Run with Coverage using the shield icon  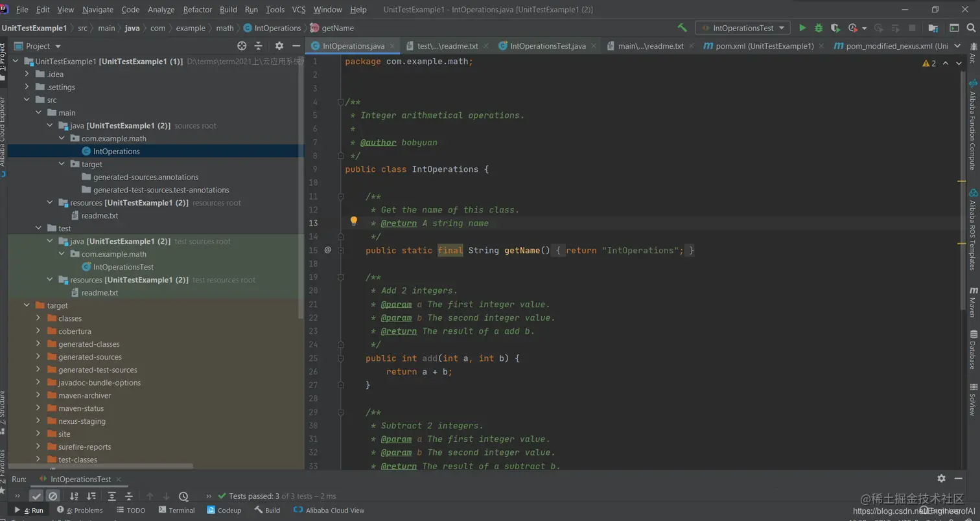click(x=835, y=28)
